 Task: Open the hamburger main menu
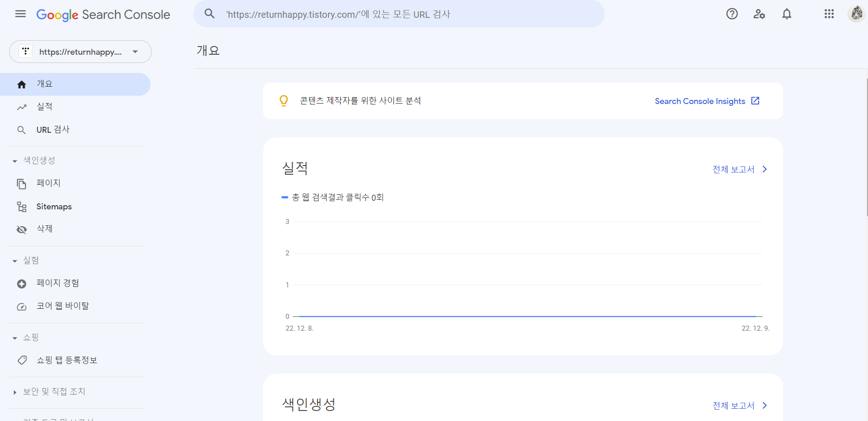pyautogui.click(x=21, y=14)
